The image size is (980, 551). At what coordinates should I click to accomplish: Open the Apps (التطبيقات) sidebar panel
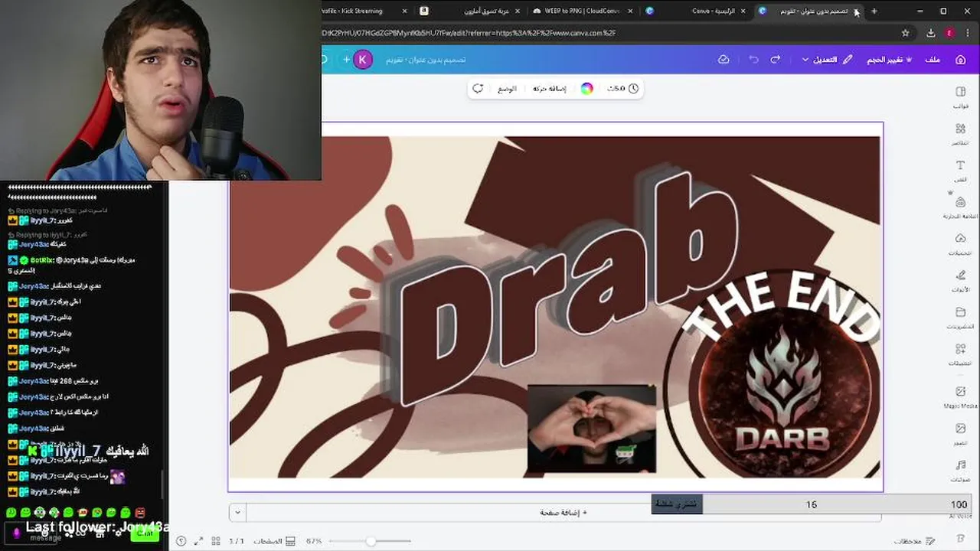pyautogui.click(x=961, y=354)
